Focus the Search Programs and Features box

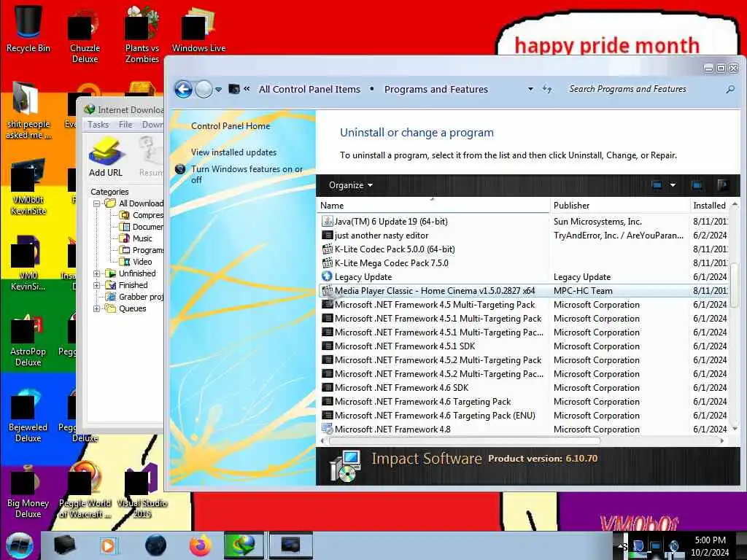click(643, 89)
